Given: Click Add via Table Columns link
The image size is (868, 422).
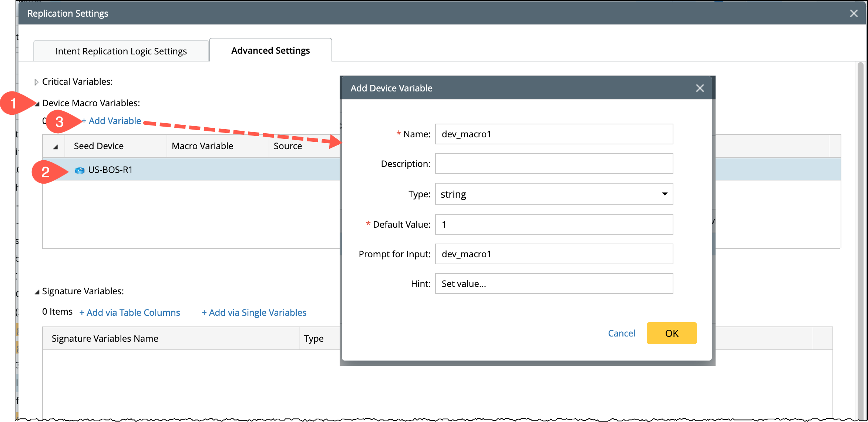Looking at the screenshot, I should 130,312.
